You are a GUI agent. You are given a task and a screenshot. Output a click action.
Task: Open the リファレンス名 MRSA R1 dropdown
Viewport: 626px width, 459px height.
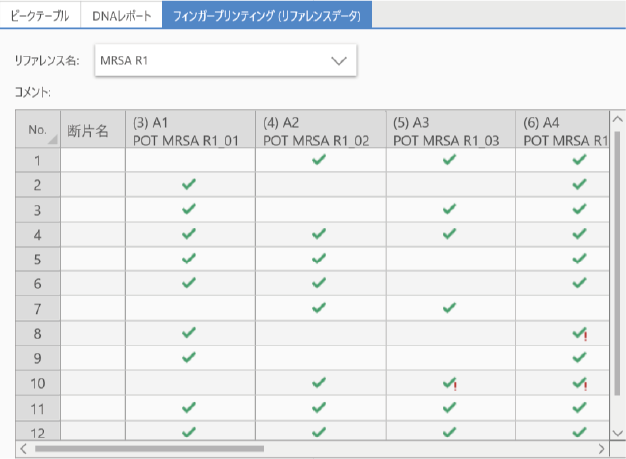tap(226, 60)
